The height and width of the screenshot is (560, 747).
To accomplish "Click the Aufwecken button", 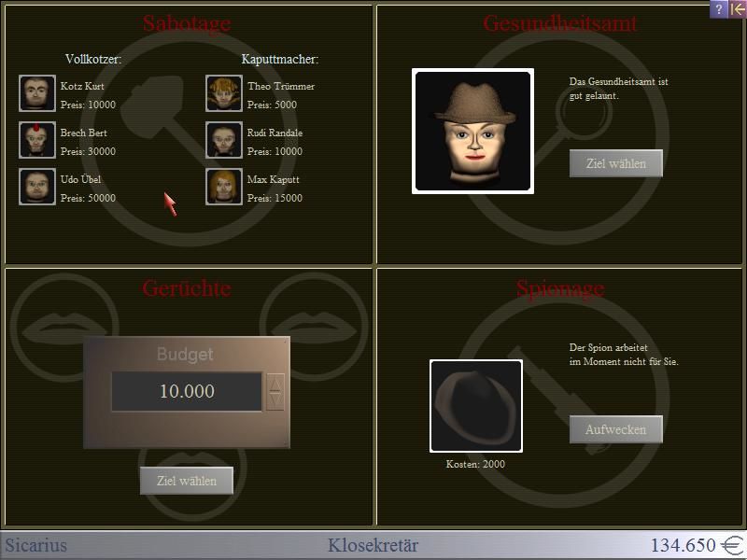I will (x=616, y=429).
